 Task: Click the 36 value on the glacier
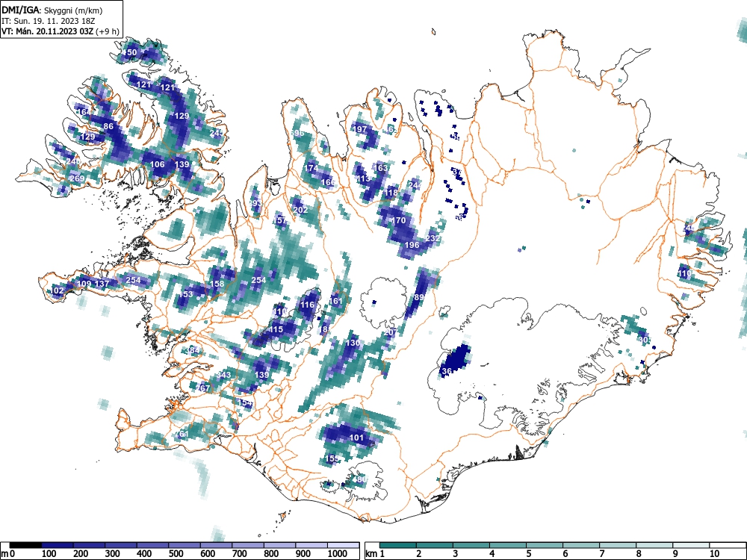point(447,371)
